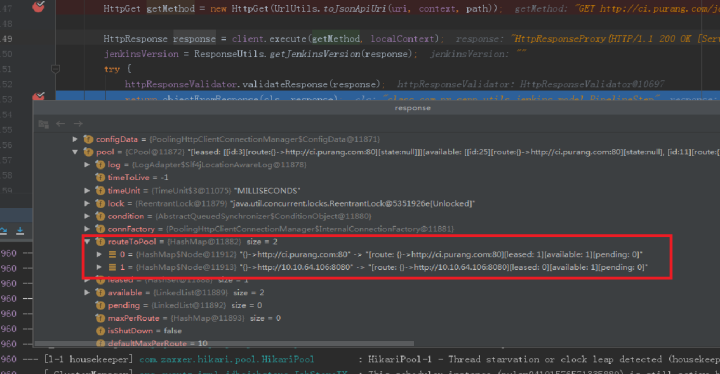Select the pending LinkedList size = 0 row
This screenshot has height=374, width=720.
pyautogui.click(x=376, y=305)
